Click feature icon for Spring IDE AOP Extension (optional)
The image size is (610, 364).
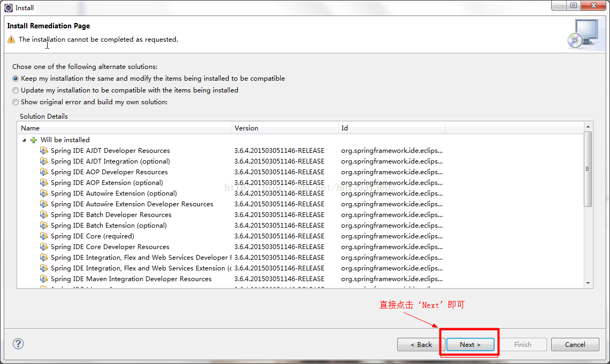(44, 183)
